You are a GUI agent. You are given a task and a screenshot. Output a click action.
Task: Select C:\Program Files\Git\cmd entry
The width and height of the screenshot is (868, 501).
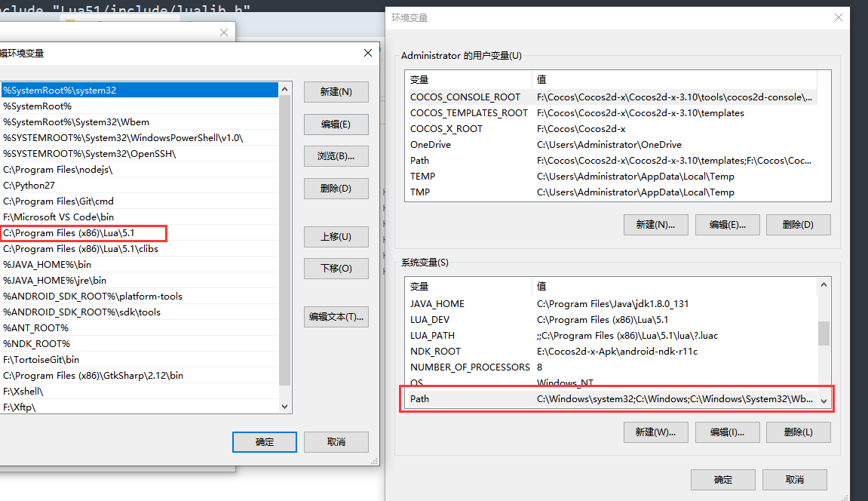click(140, 201)
